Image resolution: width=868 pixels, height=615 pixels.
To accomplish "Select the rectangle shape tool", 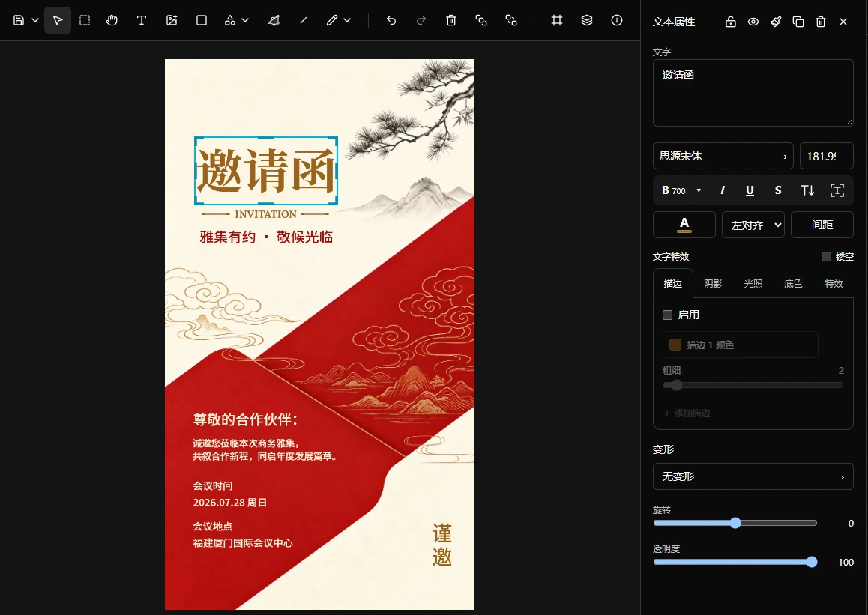I will [202, 20].
